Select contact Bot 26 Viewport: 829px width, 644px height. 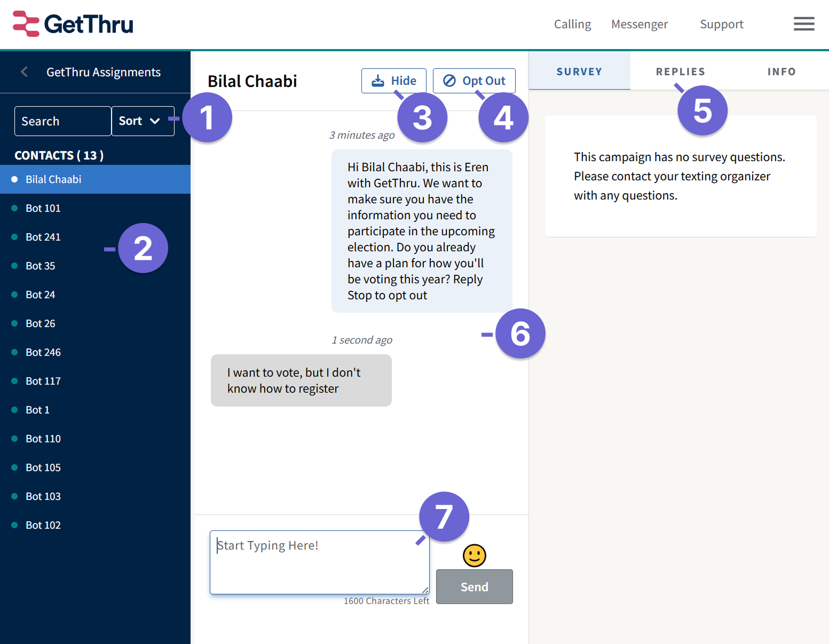tap(95, 323)
